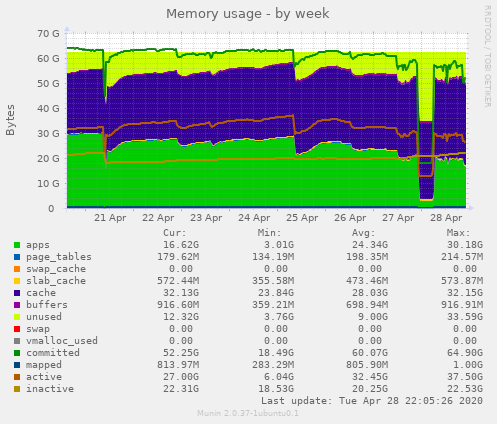Image resolution: width=497 pixels, height=424 pixels.
Task: Click the '70 G' y-axis label
Action: [48, 34]
